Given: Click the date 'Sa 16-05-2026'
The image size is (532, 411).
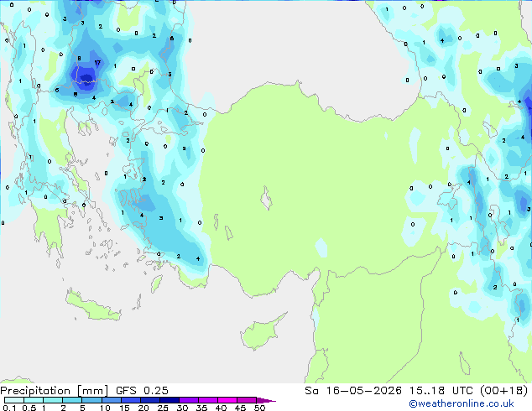Looking at the screenshot, I should tap(353, 391).
